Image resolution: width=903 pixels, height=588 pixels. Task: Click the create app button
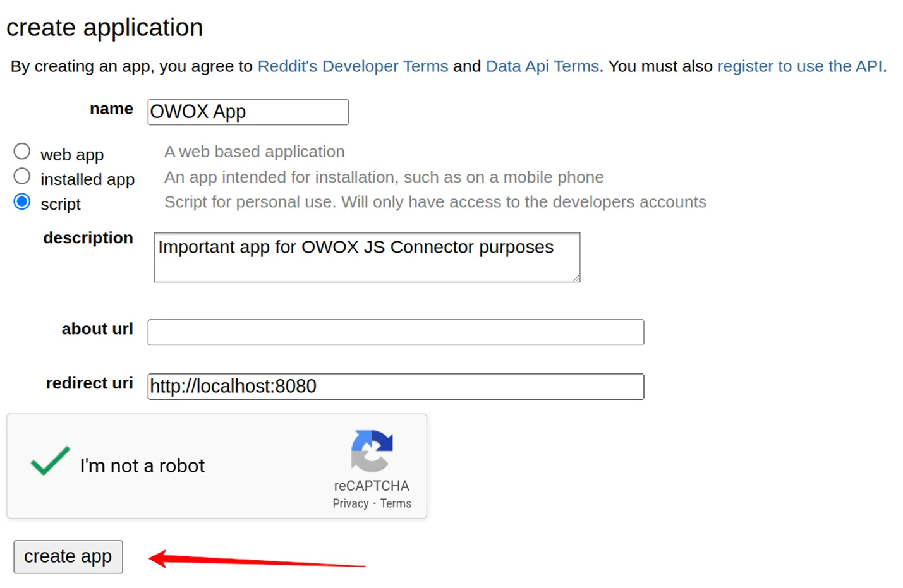68,557
